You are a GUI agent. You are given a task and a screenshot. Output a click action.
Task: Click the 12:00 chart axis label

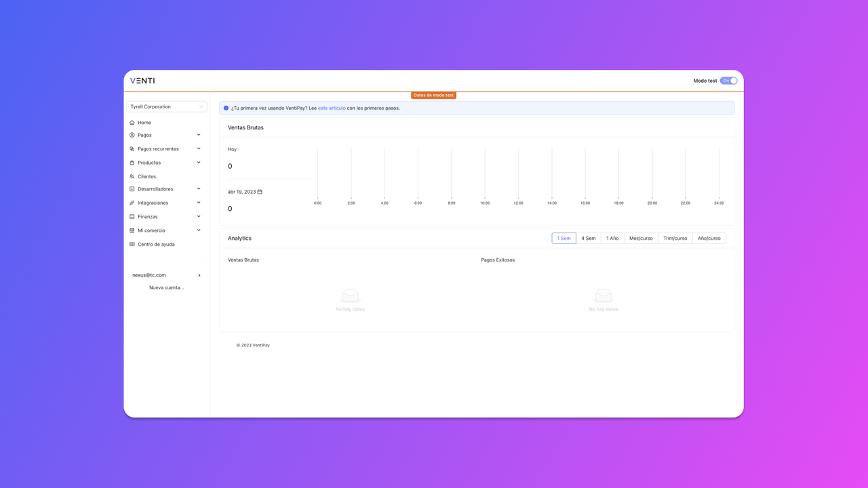518,203
